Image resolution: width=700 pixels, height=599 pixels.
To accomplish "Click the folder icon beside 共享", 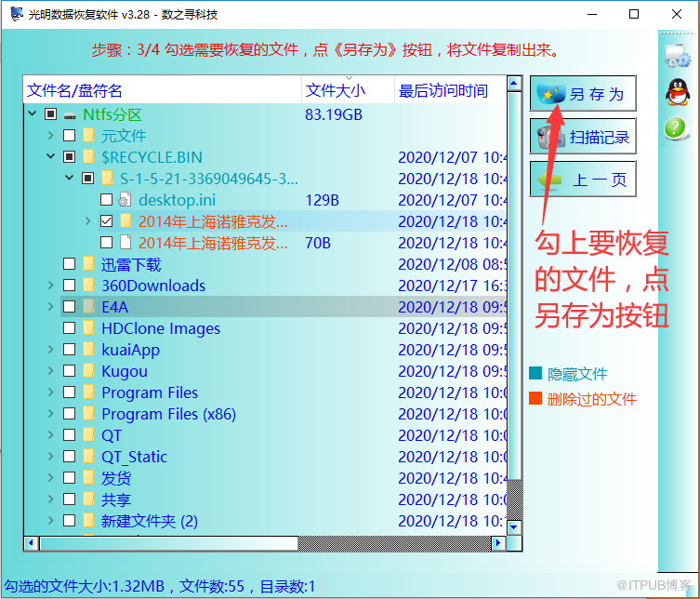I will point(88,499).
